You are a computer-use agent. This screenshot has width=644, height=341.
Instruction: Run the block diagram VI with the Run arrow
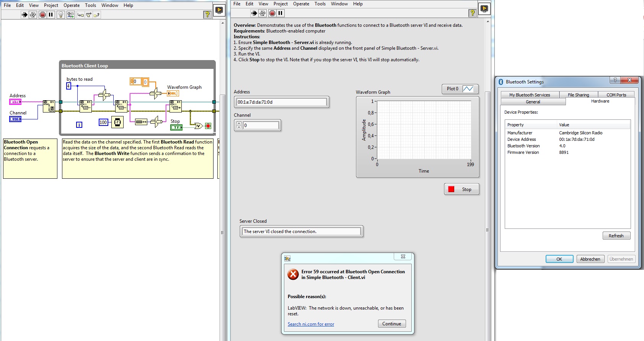24,15
